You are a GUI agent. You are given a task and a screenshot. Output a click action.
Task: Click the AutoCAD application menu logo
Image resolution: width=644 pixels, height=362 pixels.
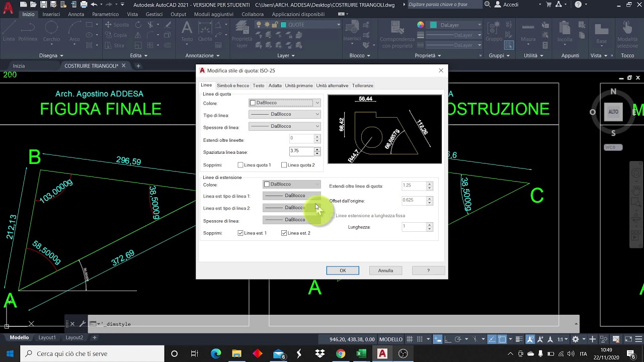[x=8, y=9]
